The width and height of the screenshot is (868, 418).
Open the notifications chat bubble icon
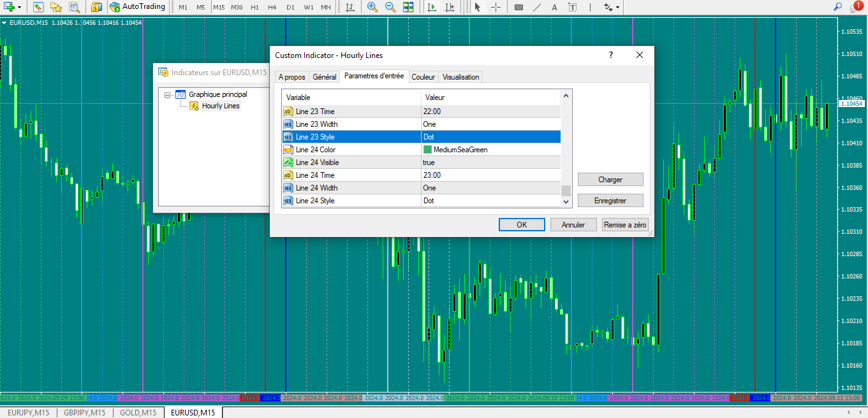coord(856,7)
